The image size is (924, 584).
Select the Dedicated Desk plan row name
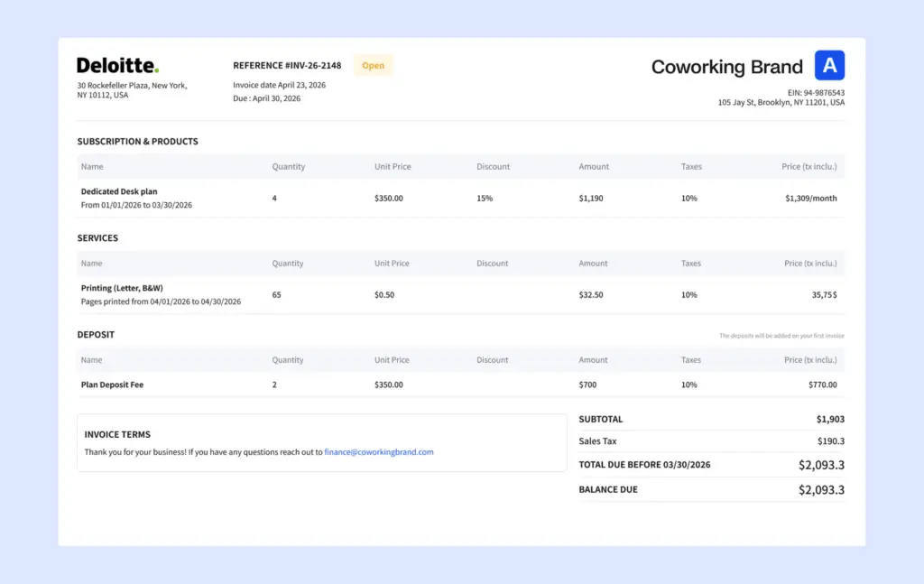pyautogui.click(x=119, y=191)
